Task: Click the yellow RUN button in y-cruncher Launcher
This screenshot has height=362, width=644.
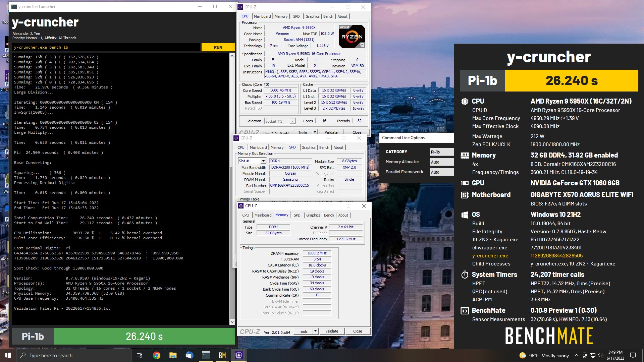Action: pos(218,47)
